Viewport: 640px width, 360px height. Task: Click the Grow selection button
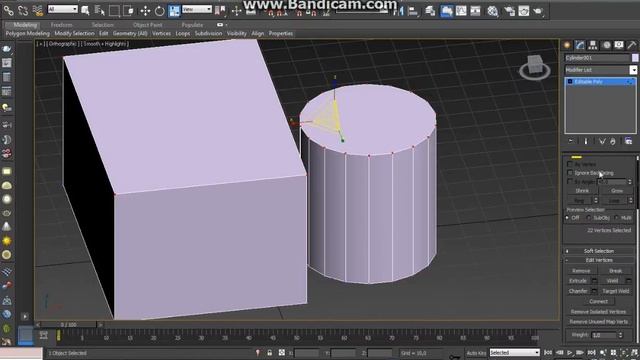click(617, 191)
